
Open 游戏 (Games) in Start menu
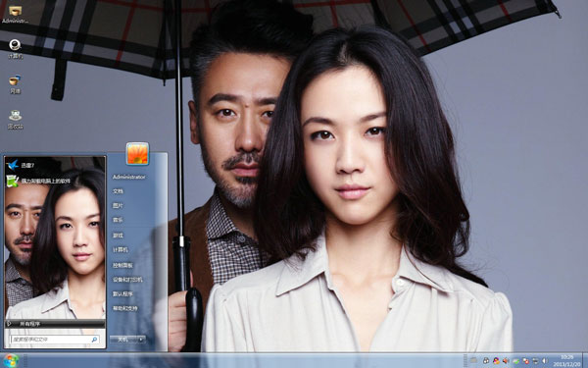[x=119, y=236]
